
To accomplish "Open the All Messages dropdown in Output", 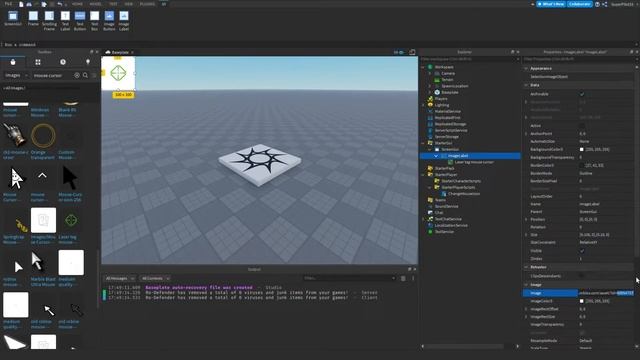I will [120, 278].
